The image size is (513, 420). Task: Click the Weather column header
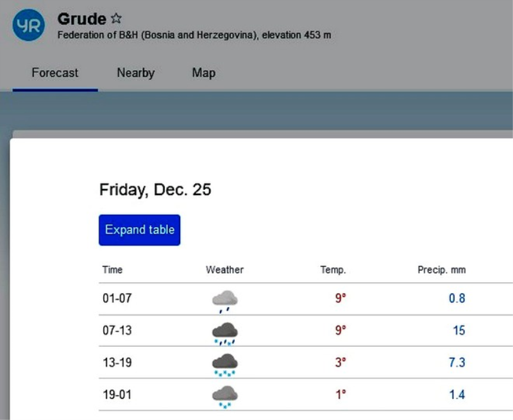click(224, 270)
